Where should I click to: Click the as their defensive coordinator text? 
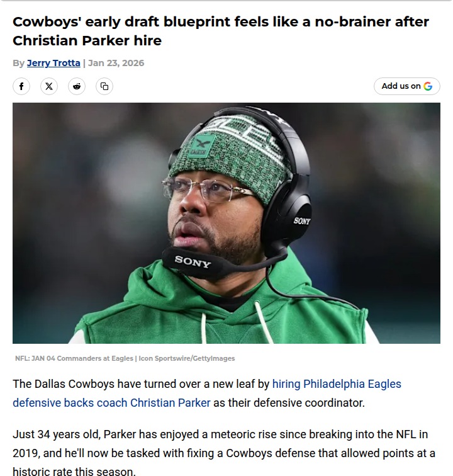(x=289, y=403)
